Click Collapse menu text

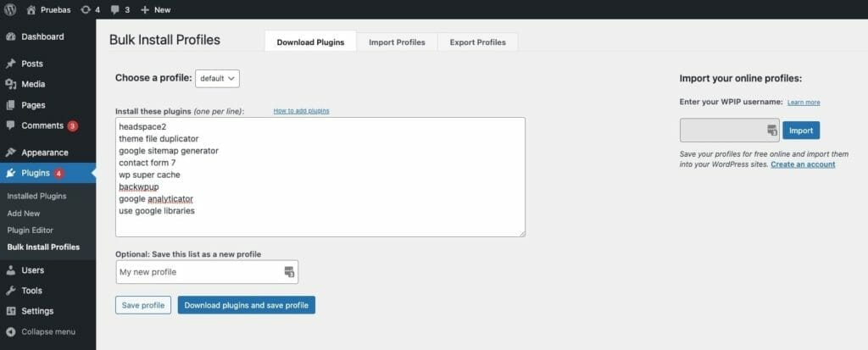click(48, 331)
